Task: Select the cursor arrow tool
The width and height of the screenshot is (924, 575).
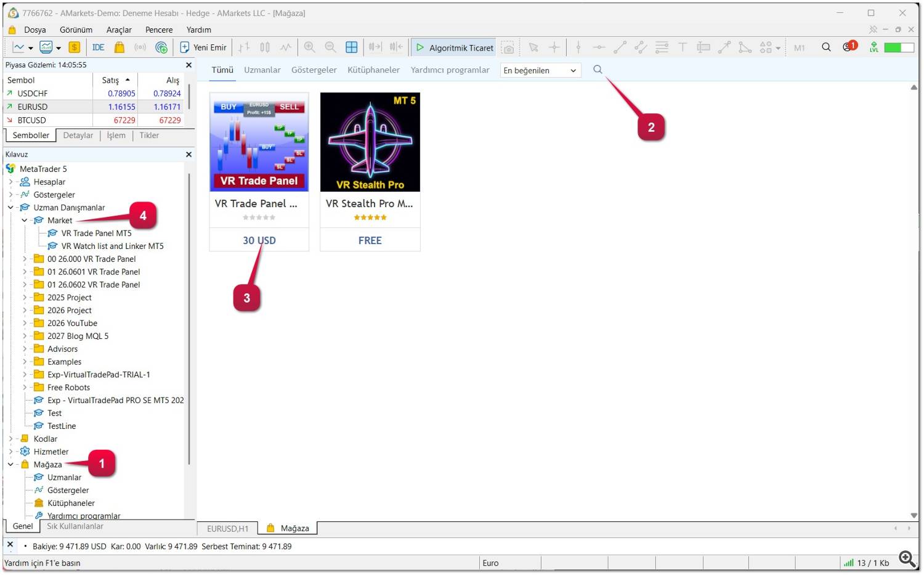Action: click(x=533, y=47)
